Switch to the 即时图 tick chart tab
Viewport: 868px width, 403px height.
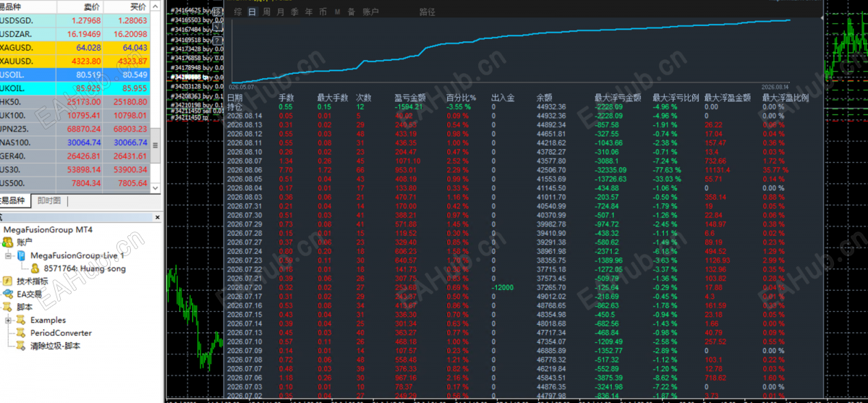[49, 201]
